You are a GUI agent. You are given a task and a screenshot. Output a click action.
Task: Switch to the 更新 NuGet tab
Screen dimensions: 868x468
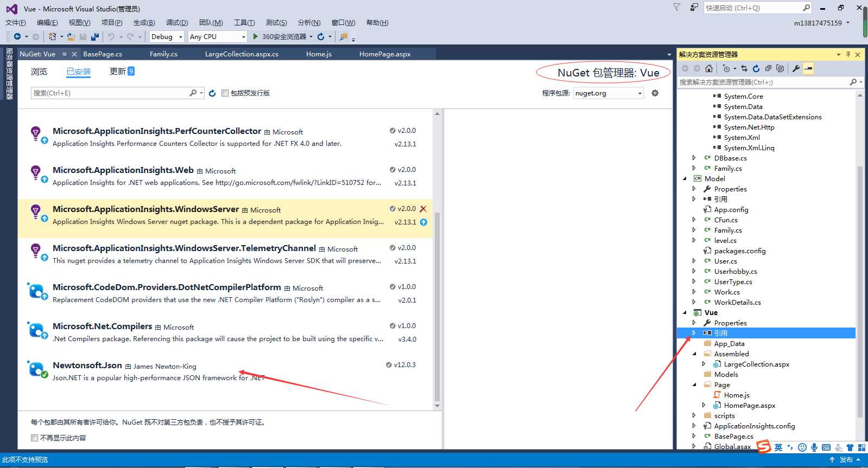pos(118,72)
